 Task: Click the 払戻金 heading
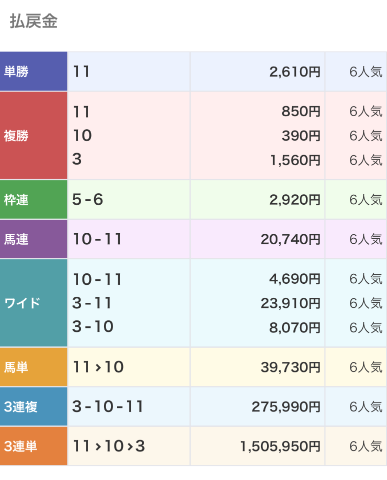pos(34,21)
